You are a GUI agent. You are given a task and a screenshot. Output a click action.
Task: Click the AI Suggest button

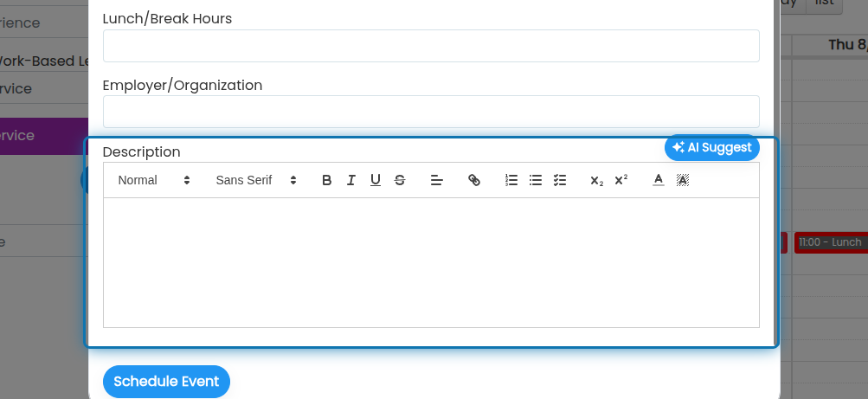[712, 147]
